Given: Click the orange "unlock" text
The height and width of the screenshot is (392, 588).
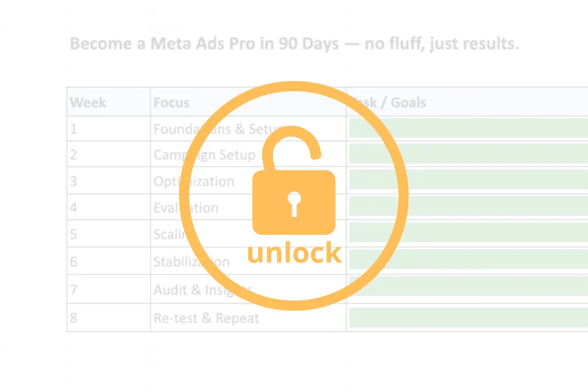Looking at the screenshot, I should point(294,252).
